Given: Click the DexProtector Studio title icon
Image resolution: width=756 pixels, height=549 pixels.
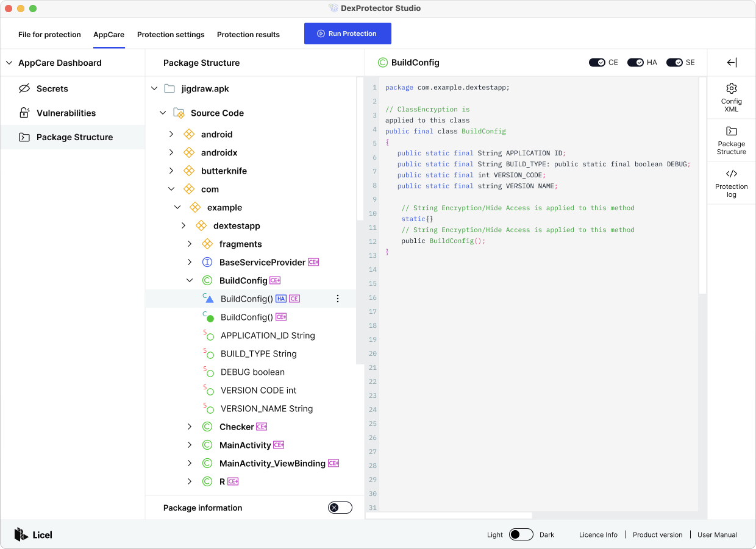Looking at the screenshot, I should (333, 9).
